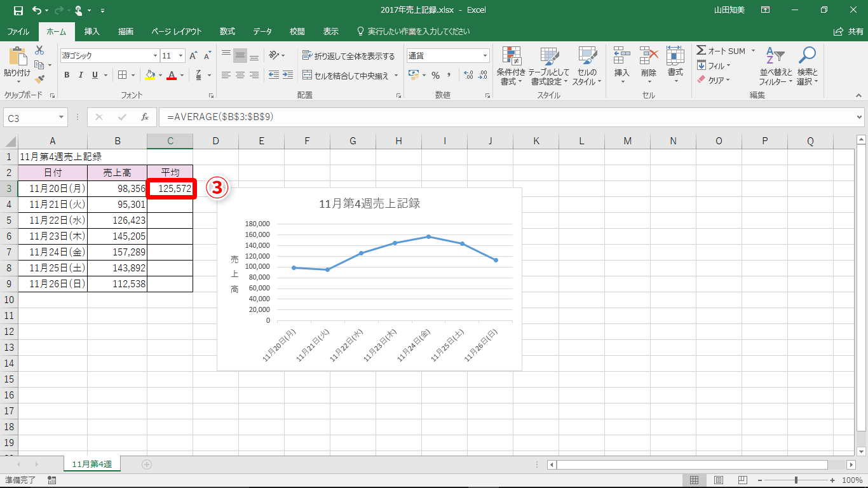Open the font name dropdown (游ゴシック)
The height and width of the screenshot is (488, 868).
(154, 56)
